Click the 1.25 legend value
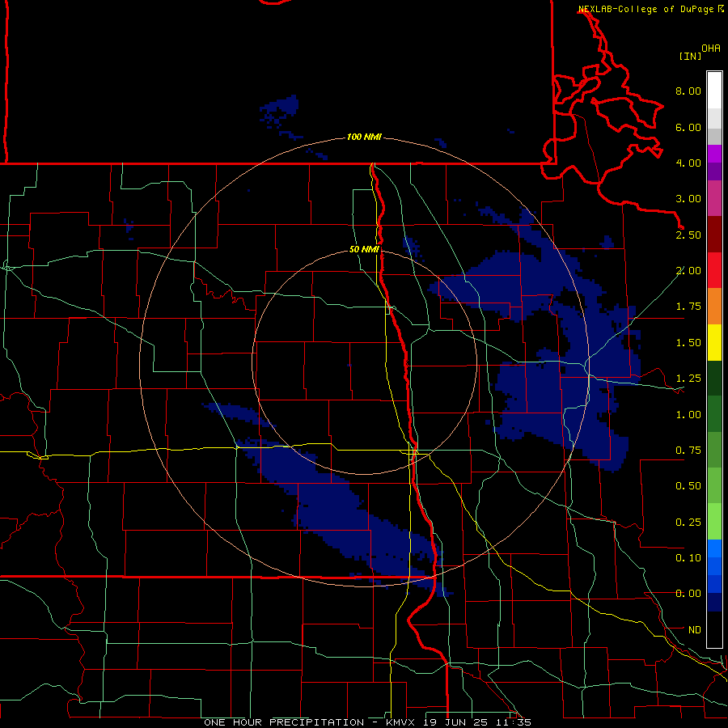This screenshot has height=728, width=728. pos(688,379)
